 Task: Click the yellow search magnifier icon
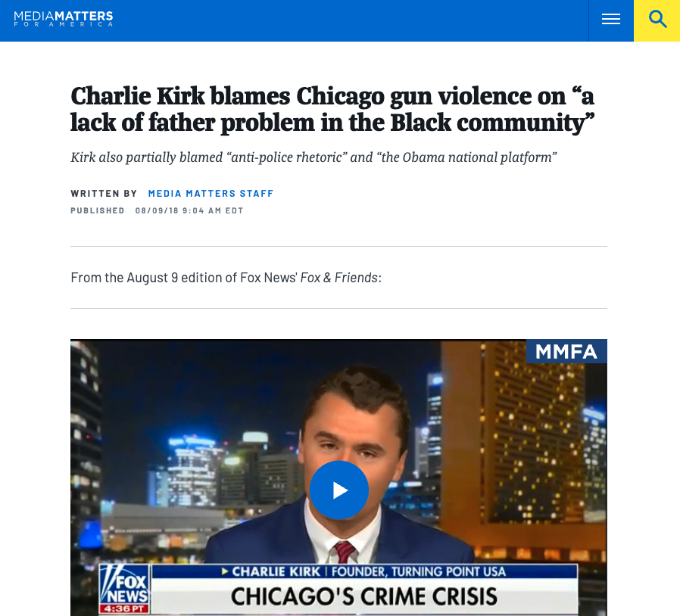tap(657, 20)
